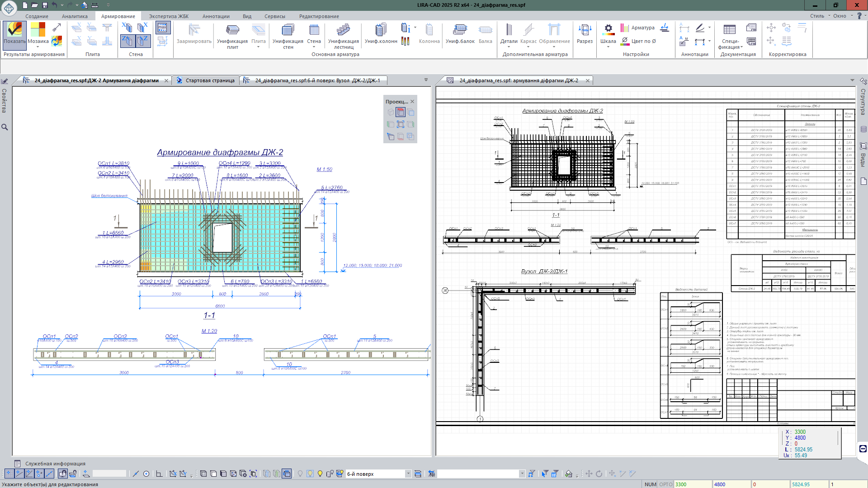The image size is (868, 488).
Task: Open the Спецификация documentation table tool
Action: click(730, 35)
